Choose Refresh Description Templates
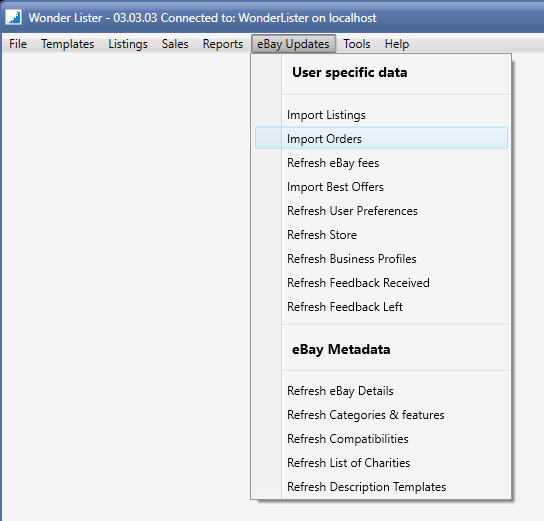Screen dimensions: 544x521 [x=381, y=487]
